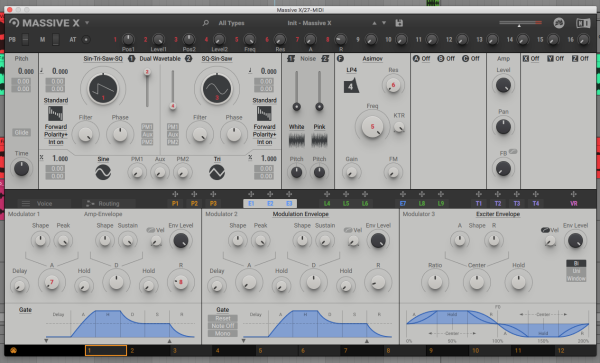The width and height of the screenshot is (600, 363).
Task: Select the Bi mode button in Exciter Envelope
Action: click(576, 263)
